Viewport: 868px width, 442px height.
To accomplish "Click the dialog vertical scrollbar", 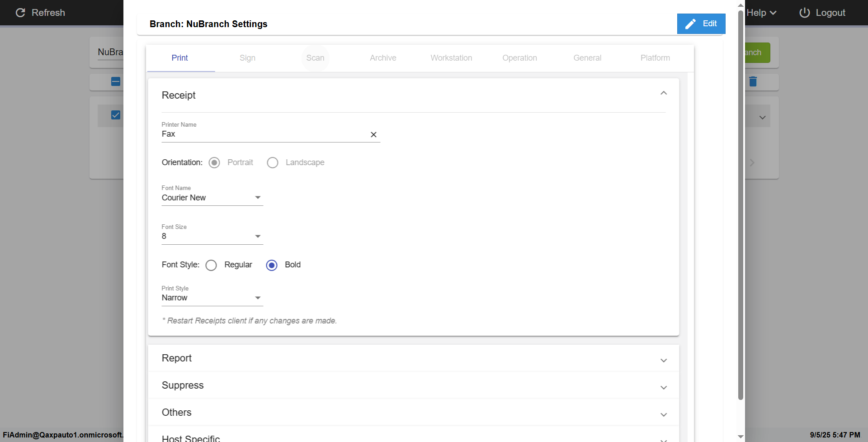I will pos(741,204).
